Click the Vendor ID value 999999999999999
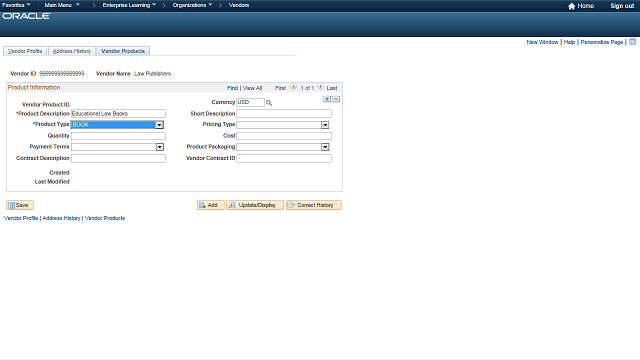Image resolution: width=640 pixels, height=360 pixels. click(62, 73)
